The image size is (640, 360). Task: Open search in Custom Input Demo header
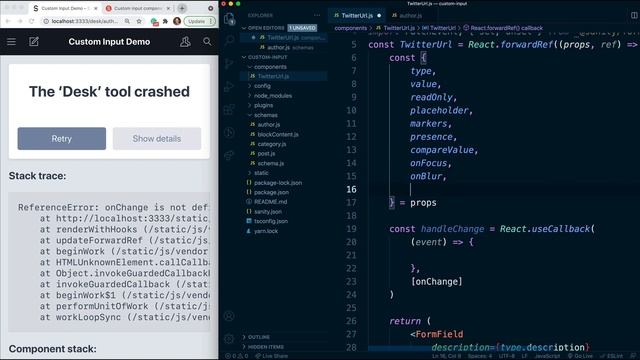pyautogui.click(x=207, y=42)
